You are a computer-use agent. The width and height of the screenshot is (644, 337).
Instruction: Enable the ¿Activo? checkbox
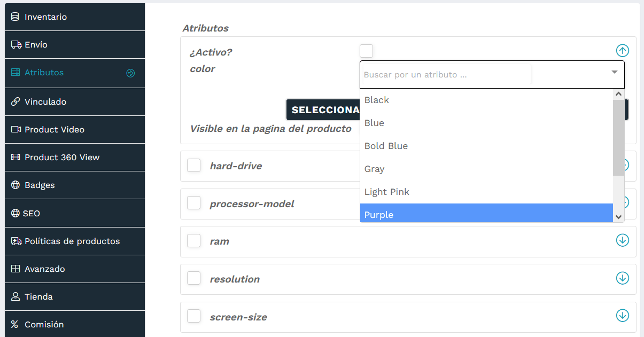pyautogui.click(x=366, y=50)
